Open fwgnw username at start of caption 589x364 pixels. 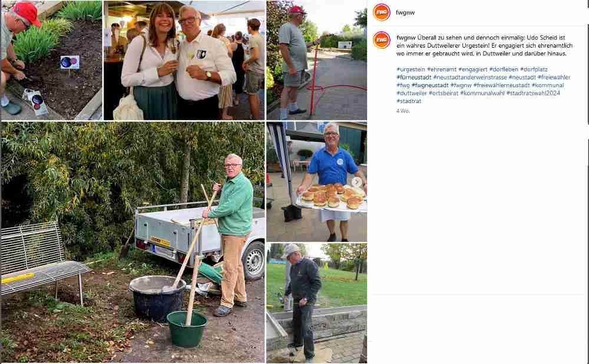coord(406,38)
